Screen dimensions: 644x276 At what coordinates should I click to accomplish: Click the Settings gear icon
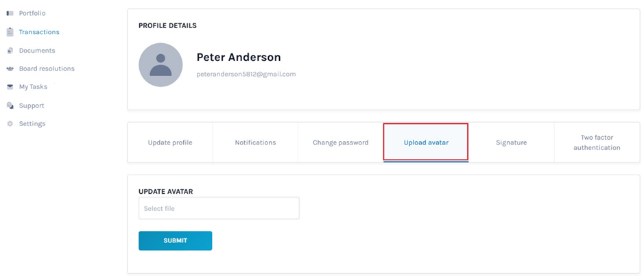[x=10, y=124]
